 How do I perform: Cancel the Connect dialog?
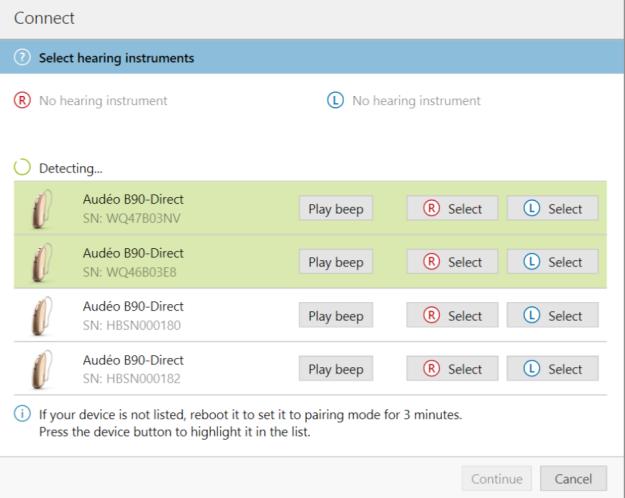573,478
